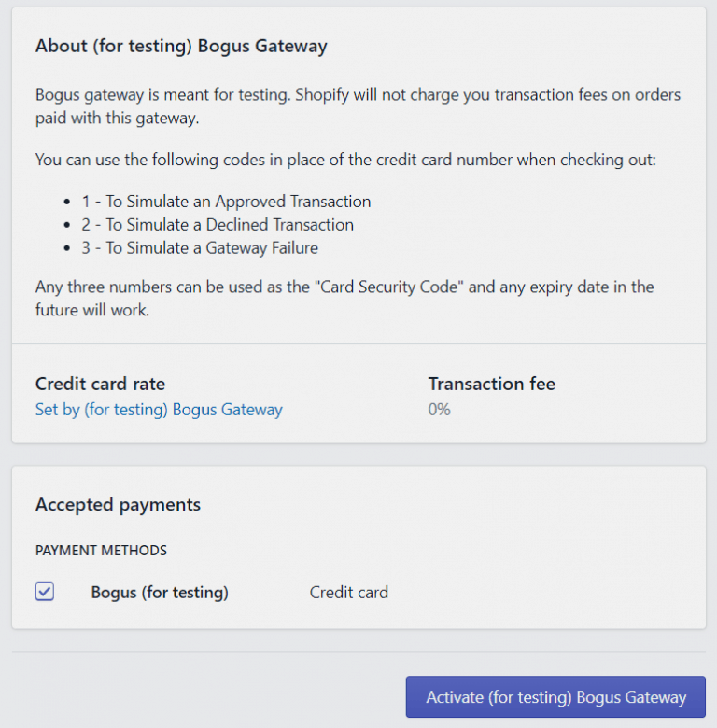Click the paragraph about Shopify transaction fees
Viewport: 717px width, 728px height.
pos(358,106)
